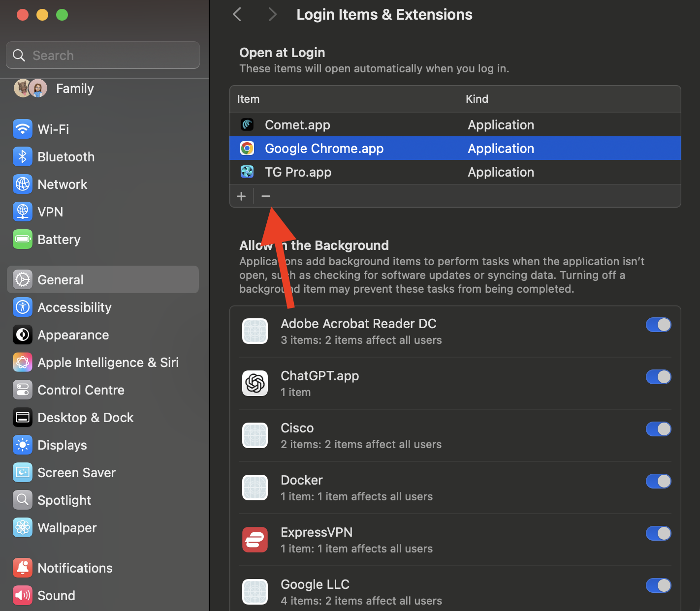Screen dimensions: 700x611
Task: Click the Cisco placeholder app icon
Action: pos(255,435)
